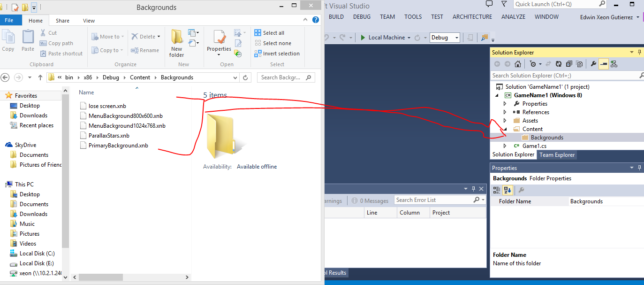Open the File tab in Explorer
The image size is (644, 285).
click(9, 20)
